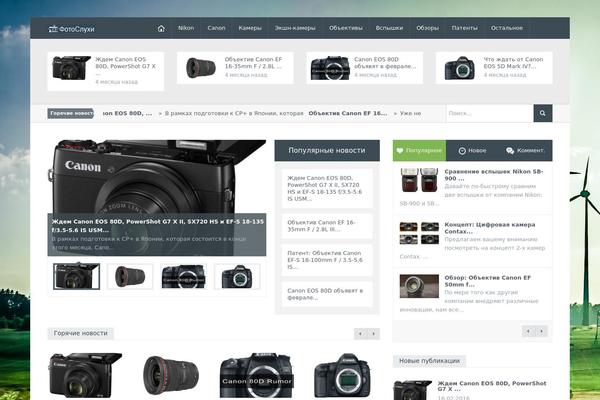Click the EOS 5D thumbnail in top card row
This screenshot has width=600, height=400.
tap(460, 68)
